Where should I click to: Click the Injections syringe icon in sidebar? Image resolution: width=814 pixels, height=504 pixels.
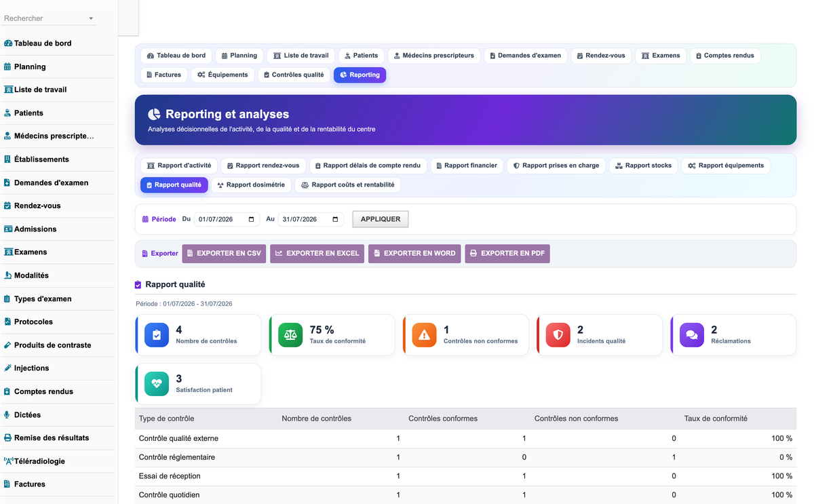(x=7, y=368)
